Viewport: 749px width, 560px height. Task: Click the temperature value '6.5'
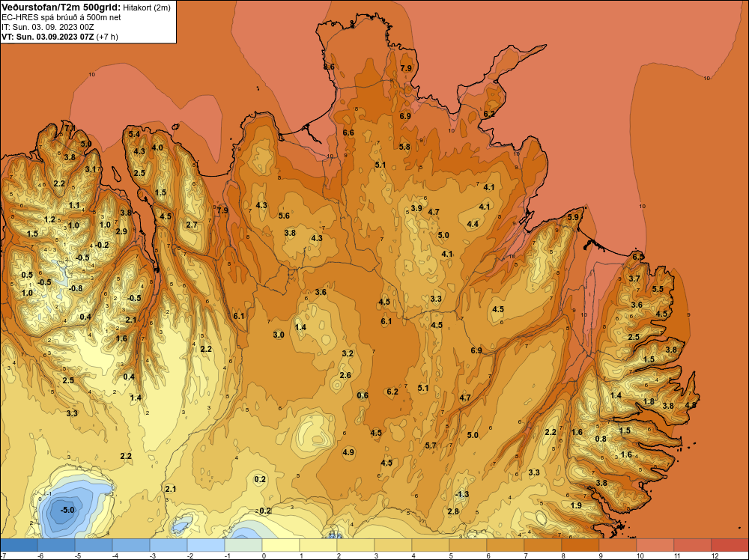638,257
